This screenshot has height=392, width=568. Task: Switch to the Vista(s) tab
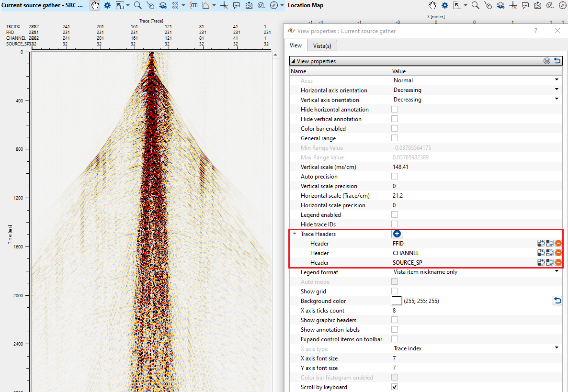click(x=322, y=45)
